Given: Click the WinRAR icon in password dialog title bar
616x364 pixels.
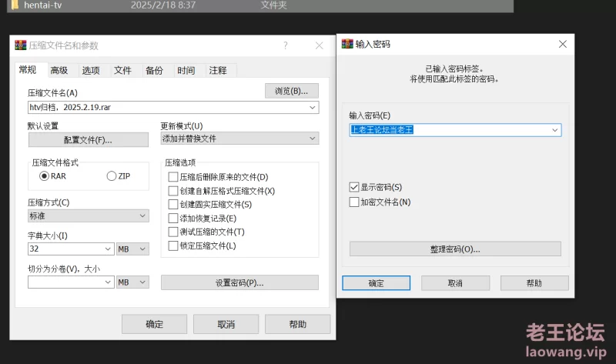Looking at the screenshot, I should pyautogui.click(x=347, y=44).
